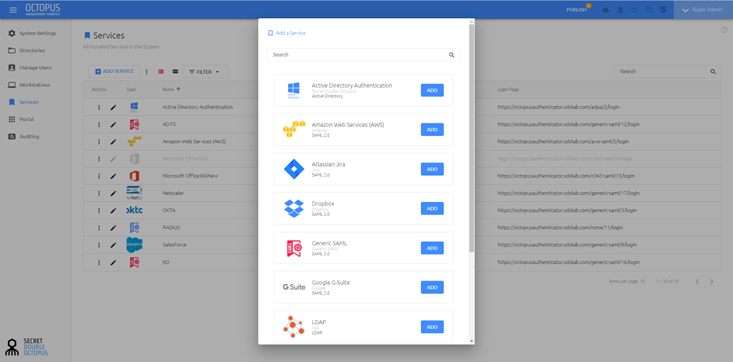Open the hamburger navigation menu
Image resolution: width=733 pixels, height=362 pixels.
coord(13,10)
